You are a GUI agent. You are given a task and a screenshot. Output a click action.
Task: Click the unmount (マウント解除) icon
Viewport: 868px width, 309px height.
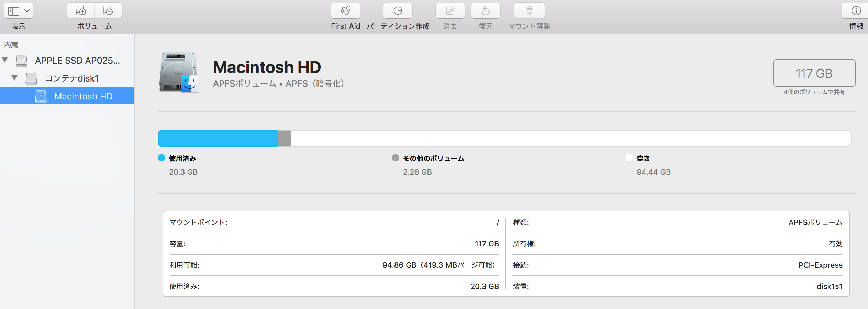click(x=529, y=11)
